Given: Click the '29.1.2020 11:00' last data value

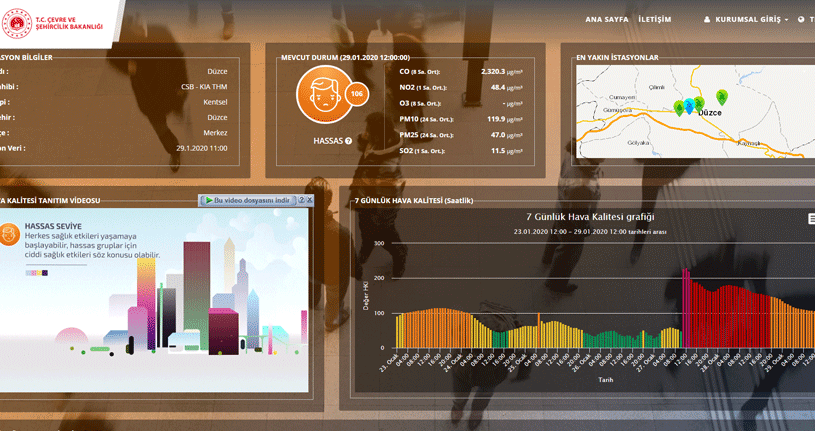Looking at the screenshot, I should pos(202,148).
